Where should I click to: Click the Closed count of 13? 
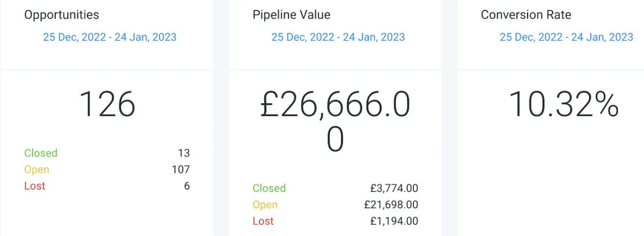point(184,153)
